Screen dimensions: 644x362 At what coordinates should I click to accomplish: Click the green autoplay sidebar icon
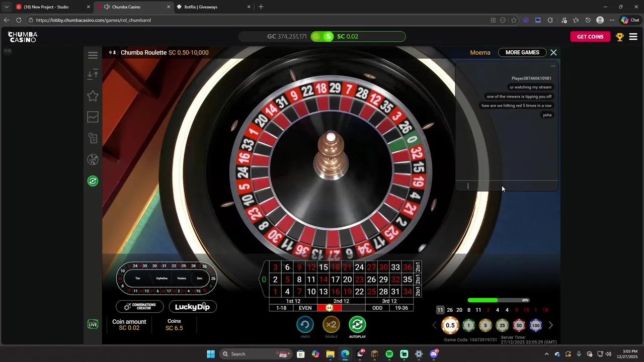tap(93, 181)
